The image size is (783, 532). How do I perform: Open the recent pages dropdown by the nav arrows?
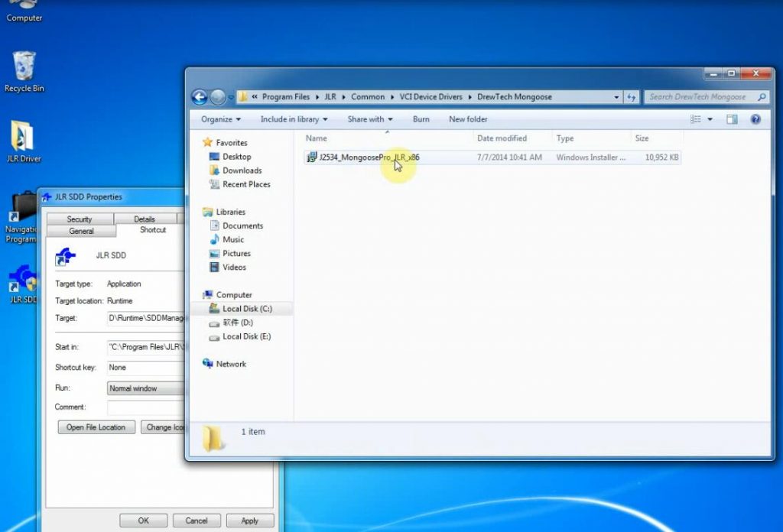[x=231, y=97]
